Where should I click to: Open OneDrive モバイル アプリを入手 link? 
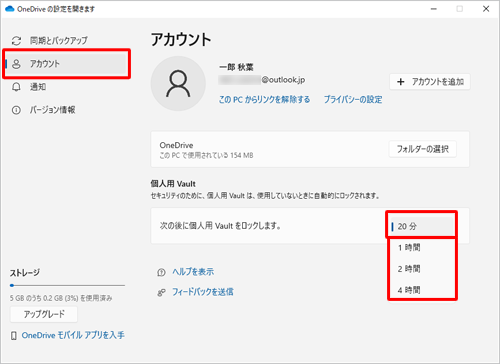73,335
